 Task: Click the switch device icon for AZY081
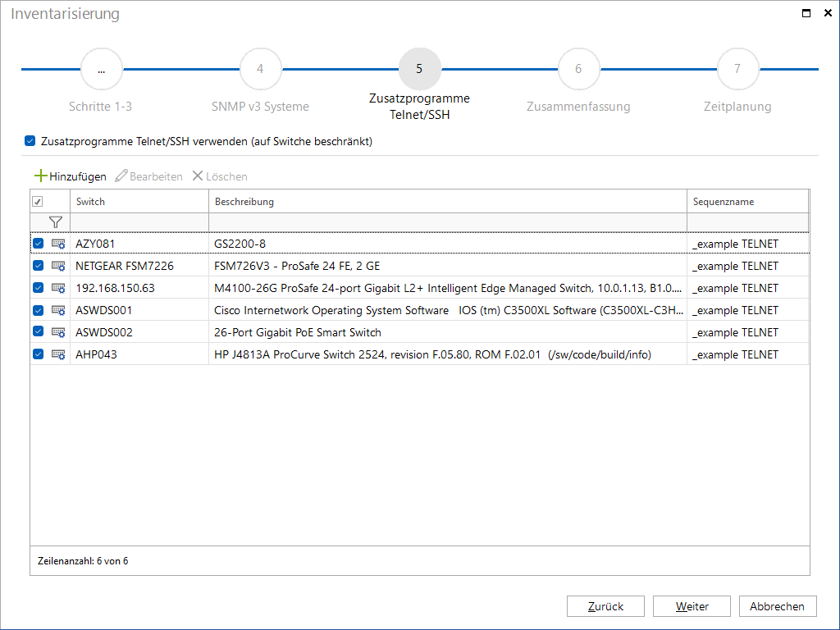[x=58, y=244]
